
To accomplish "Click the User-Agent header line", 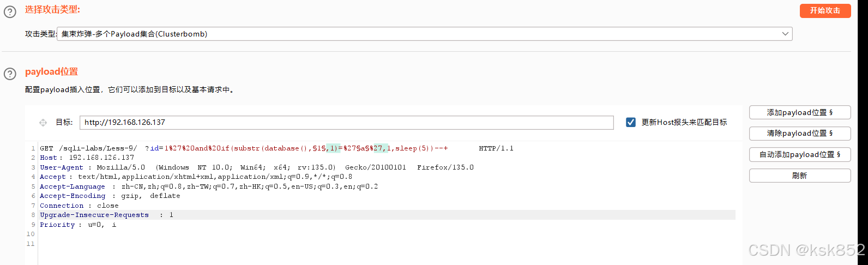I will pyautogui.click(x=257, y=167).
